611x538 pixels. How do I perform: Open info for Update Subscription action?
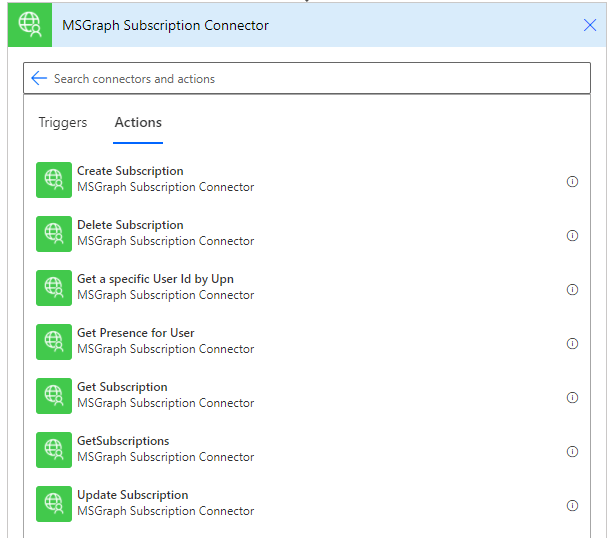(x=572, y=506)
